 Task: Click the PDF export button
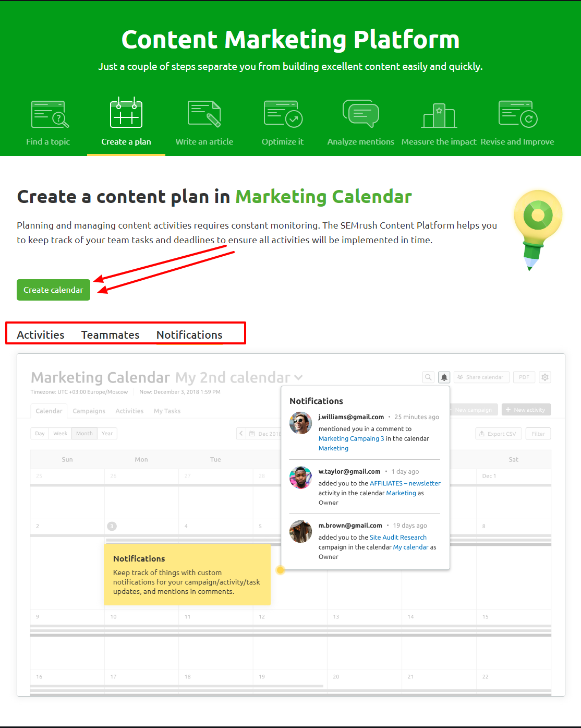coord(524,377)
